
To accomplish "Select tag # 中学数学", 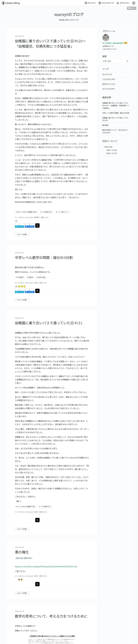I will [x=20, y=277].
